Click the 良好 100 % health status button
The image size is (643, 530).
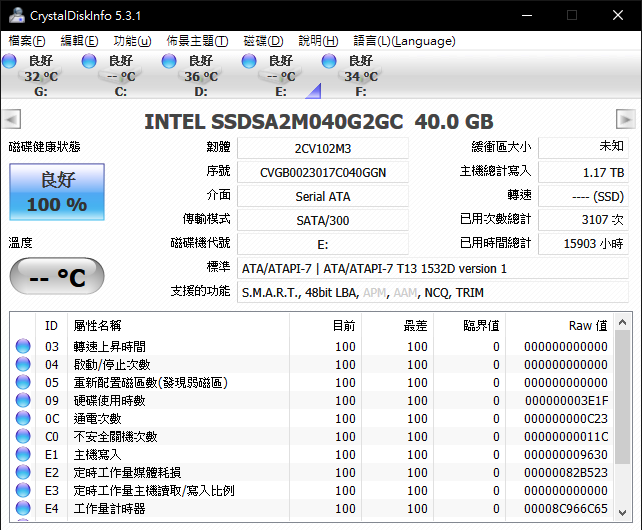tap(57, 192)
